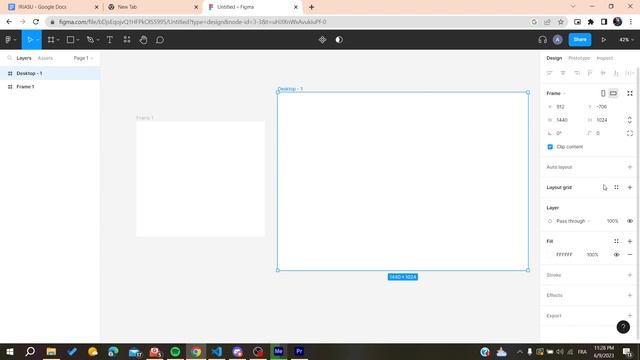Viewport: 640px width, 360px height.
Task: Open the Page 1 dropdown
Action: 83,58
